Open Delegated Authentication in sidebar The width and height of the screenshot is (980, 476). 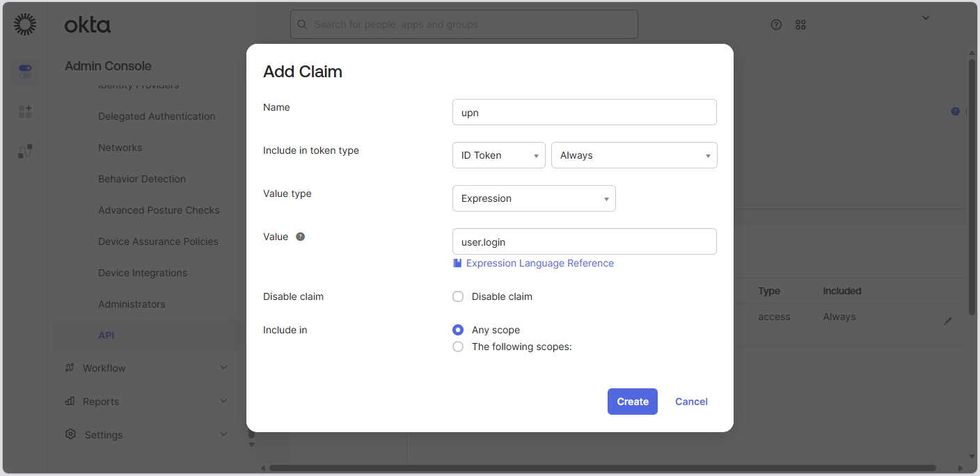coord(157,116)
